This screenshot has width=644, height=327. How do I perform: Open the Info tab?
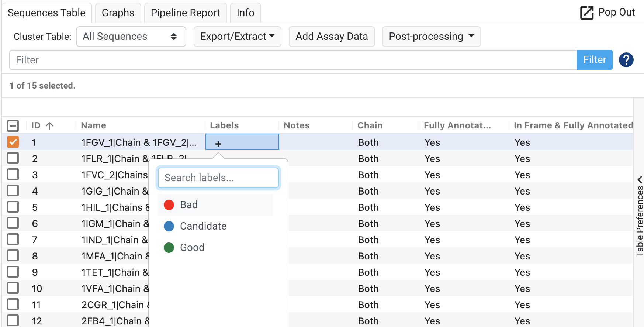click(246, 13)
